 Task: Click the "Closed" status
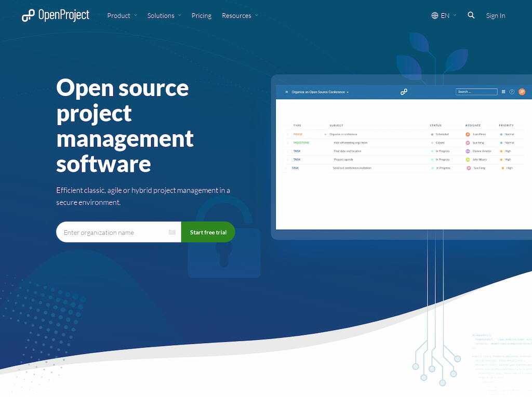(440, 143)
